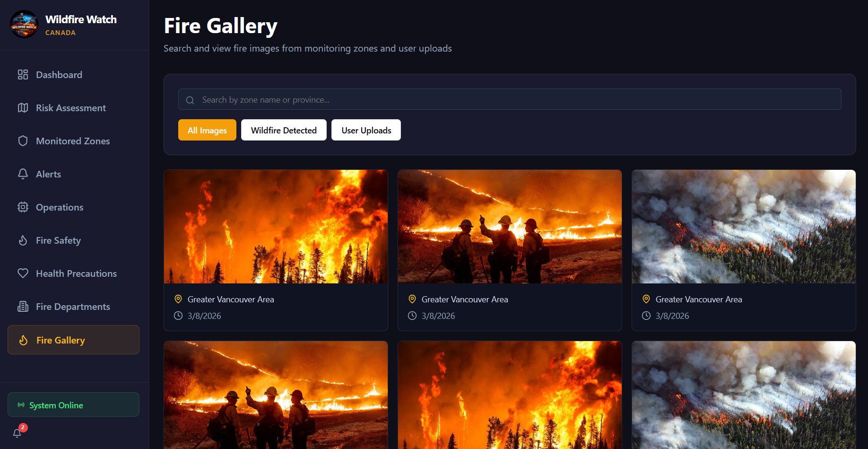The height and width of the screenshot is (449, 868).
Task: Click the Operations chip icon
Action: click(23, 207)
